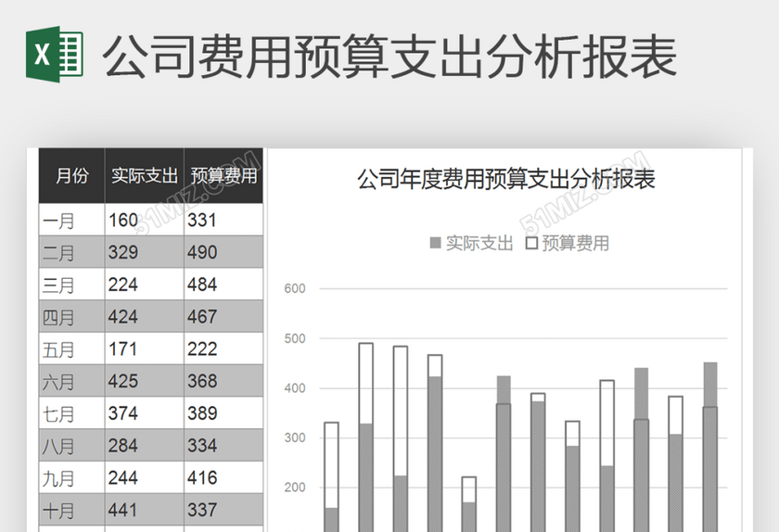
Task: Click the 预算费用 legend label
Action: 575,243
